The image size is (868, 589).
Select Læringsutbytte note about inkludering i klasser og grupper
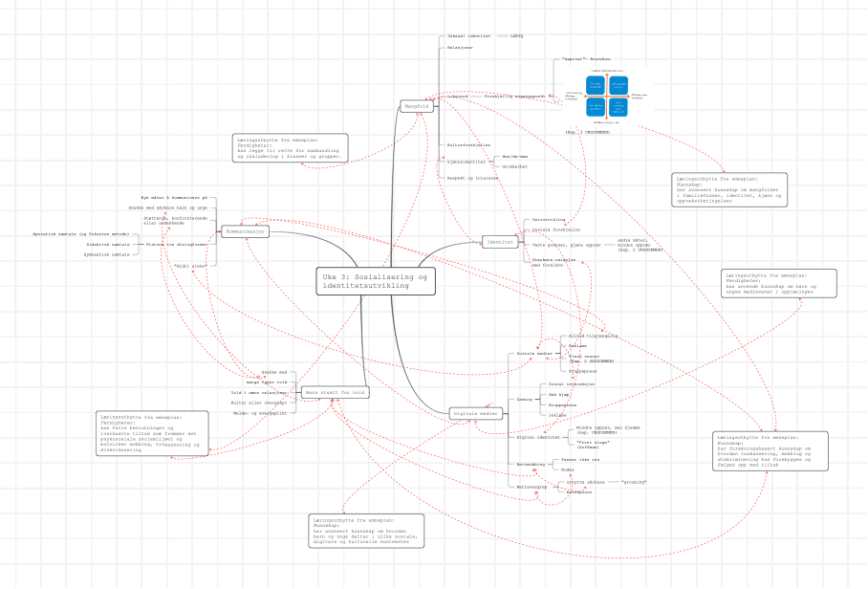(x=290, y=148)
